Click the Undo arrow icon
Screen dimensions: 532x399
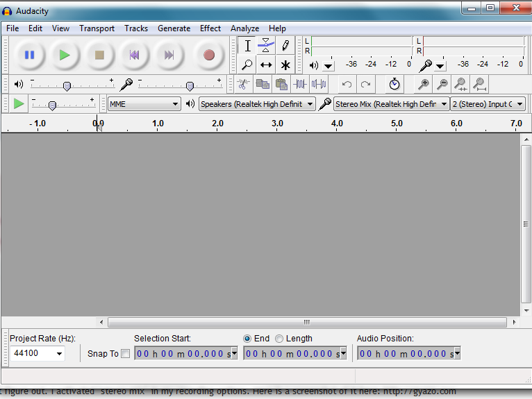347,84
